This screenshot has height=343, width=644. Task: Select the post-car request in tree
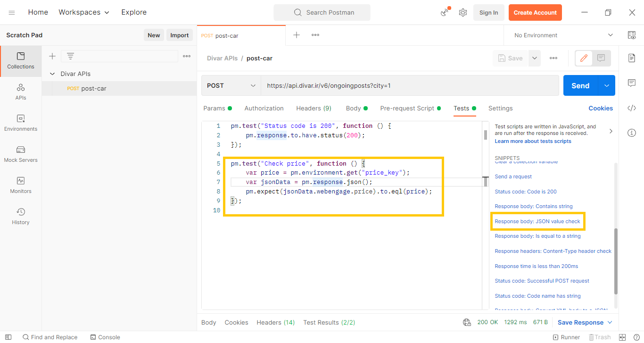click(119, 88)
